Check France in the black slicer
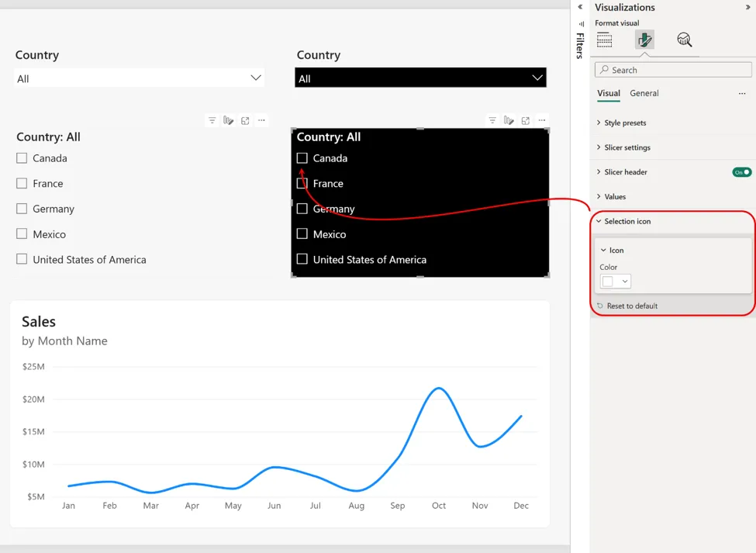Viewport: 756px width, 553px height. 302,183
